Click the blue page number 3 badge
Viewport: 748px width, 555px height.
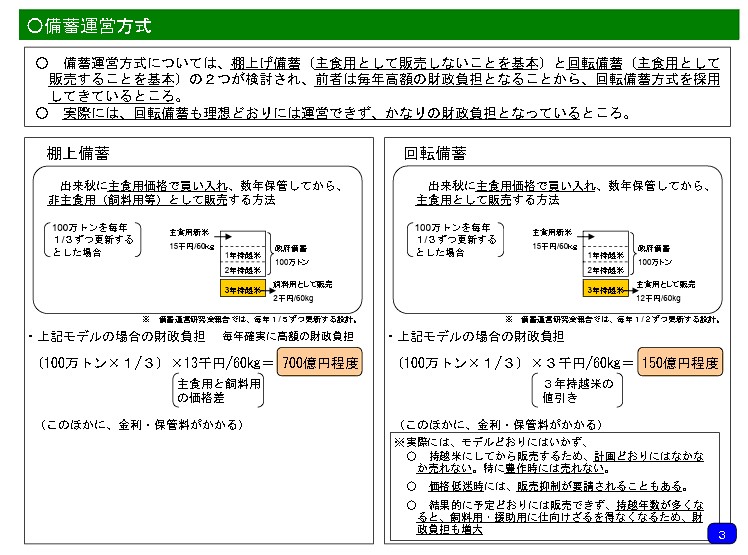coord(722,534)
